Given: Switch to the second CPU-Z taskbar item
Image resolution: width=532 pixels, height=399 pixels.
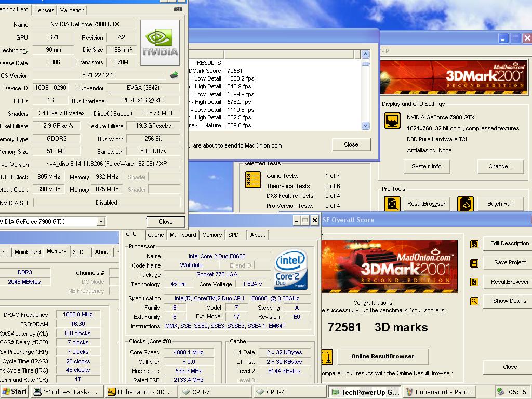Looking at the screenshot, I should pyautogui.click(x=290, y=392).
